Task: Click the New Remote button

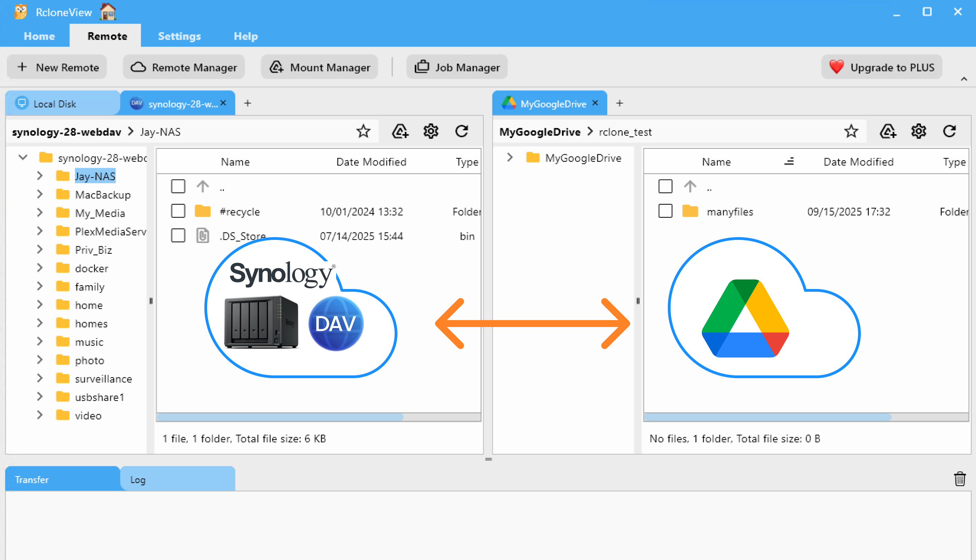Action: tap(57, 67)
